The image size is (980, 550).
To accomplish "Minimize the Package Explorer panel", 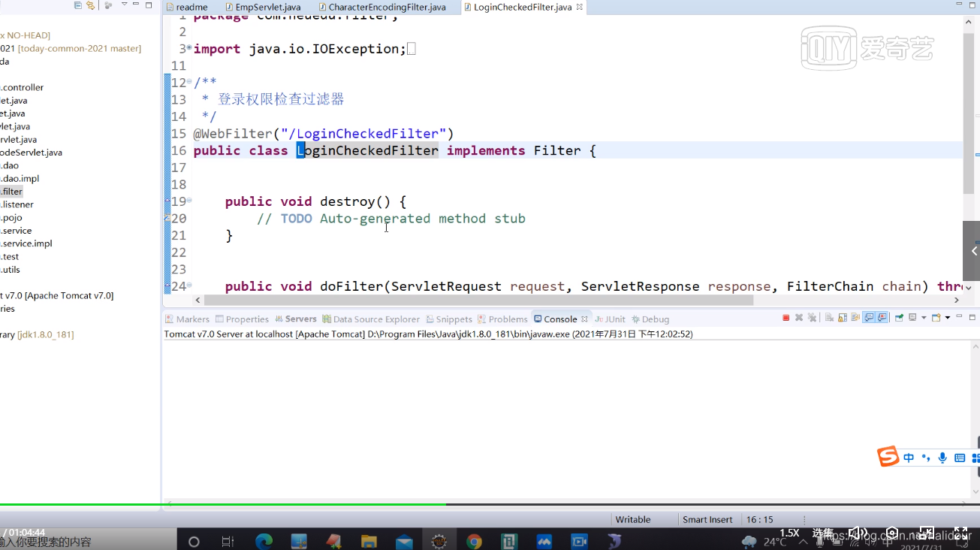I will point(136,4).
